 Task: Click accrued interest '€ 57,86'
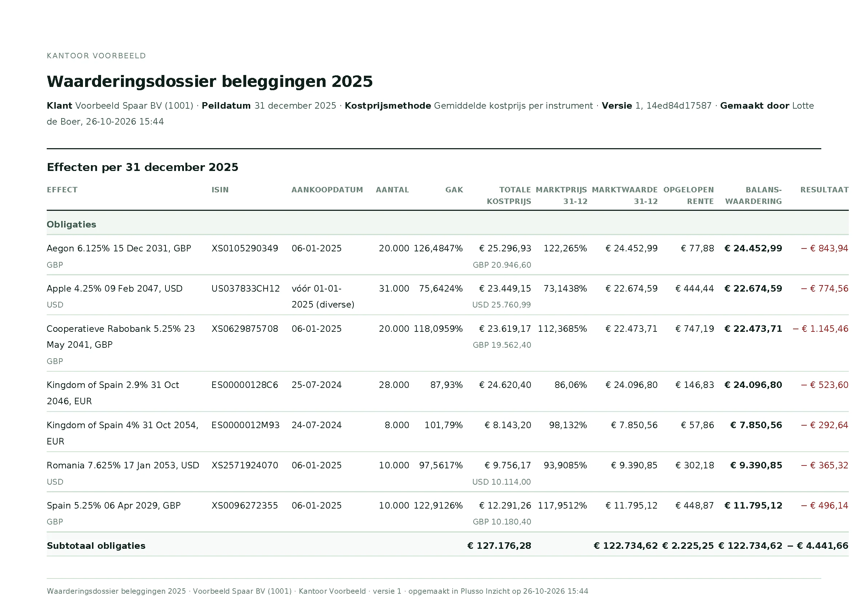coord(697,425)
